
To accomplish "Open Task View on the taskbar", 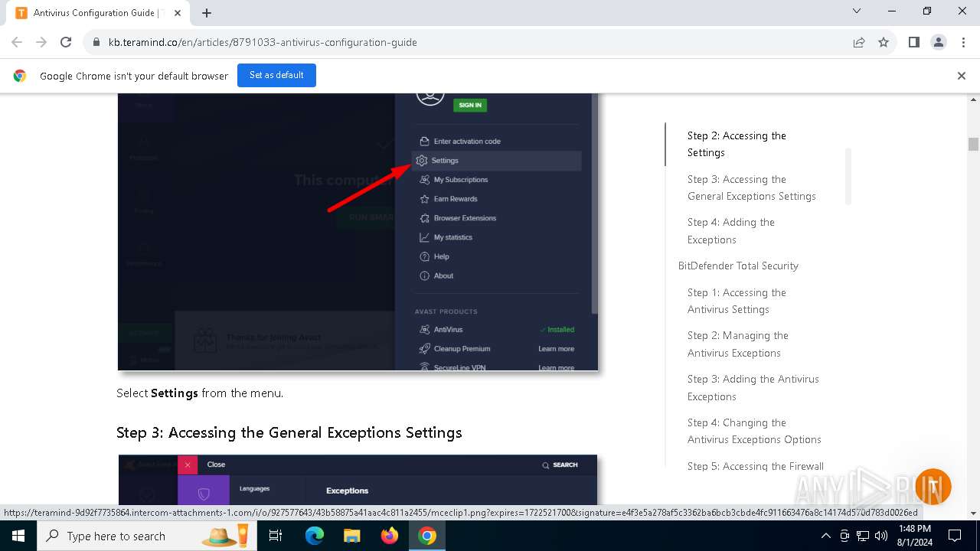I will click(x=276, y=536).
